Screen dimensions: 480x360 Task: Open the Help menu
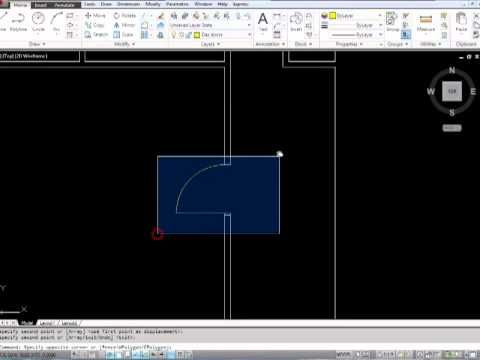pyautogui.click(x=222, y=4)
